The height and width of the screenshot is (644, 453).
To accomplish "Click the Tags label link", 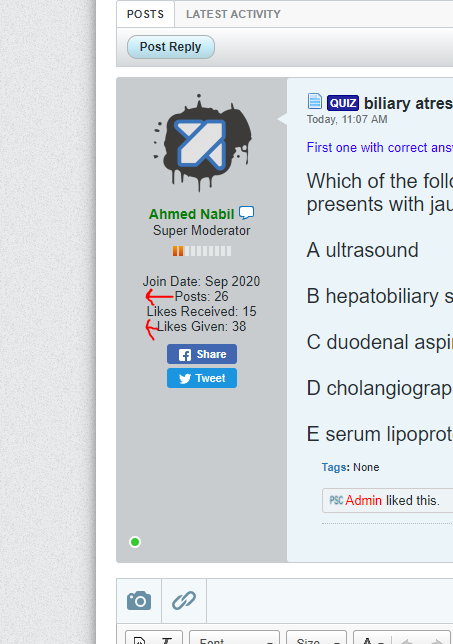I will (334, 467).
